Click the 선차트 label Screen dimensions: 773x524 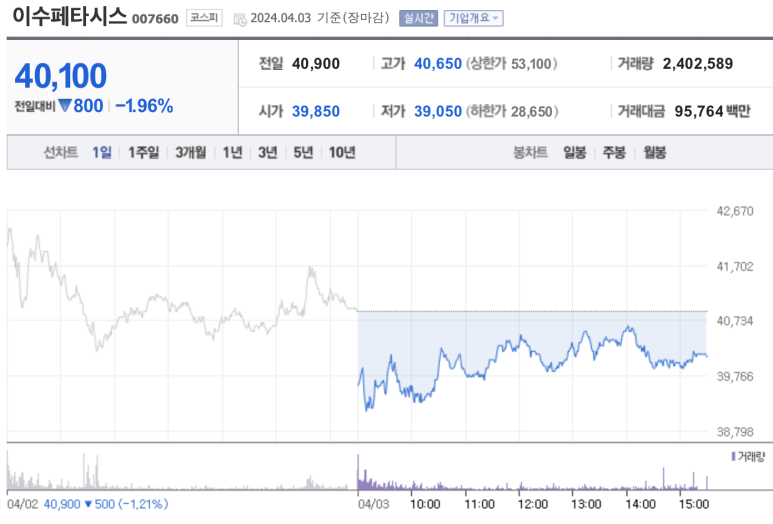click(x=61, y=152)
